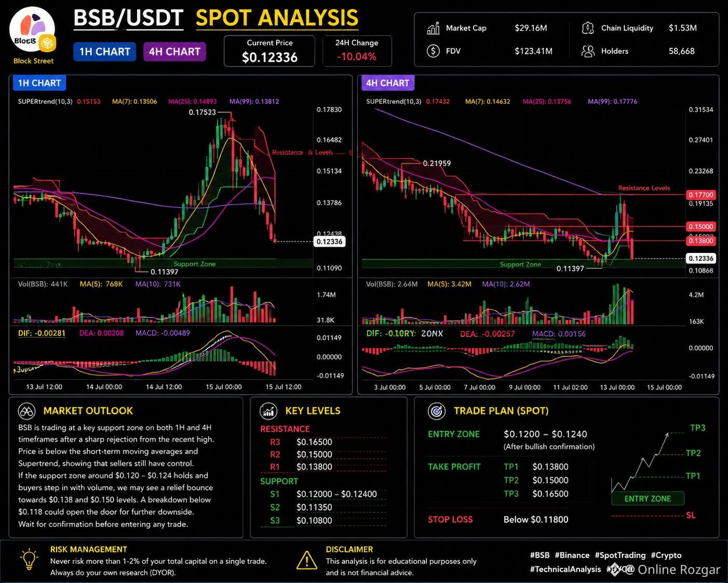Open the #SpotTrading hashtag
728x583 pixels.
(x=620, y=555)
